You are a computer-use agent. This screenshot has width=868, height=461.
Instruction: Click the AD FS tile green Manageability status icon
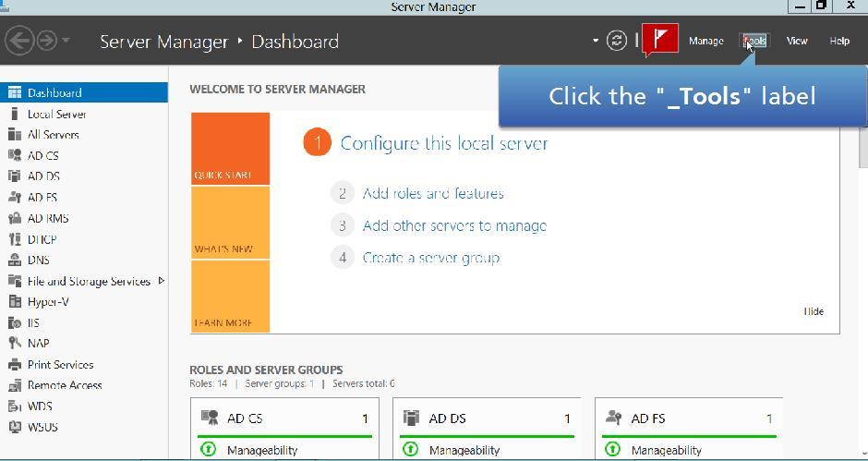click(612, 448)
